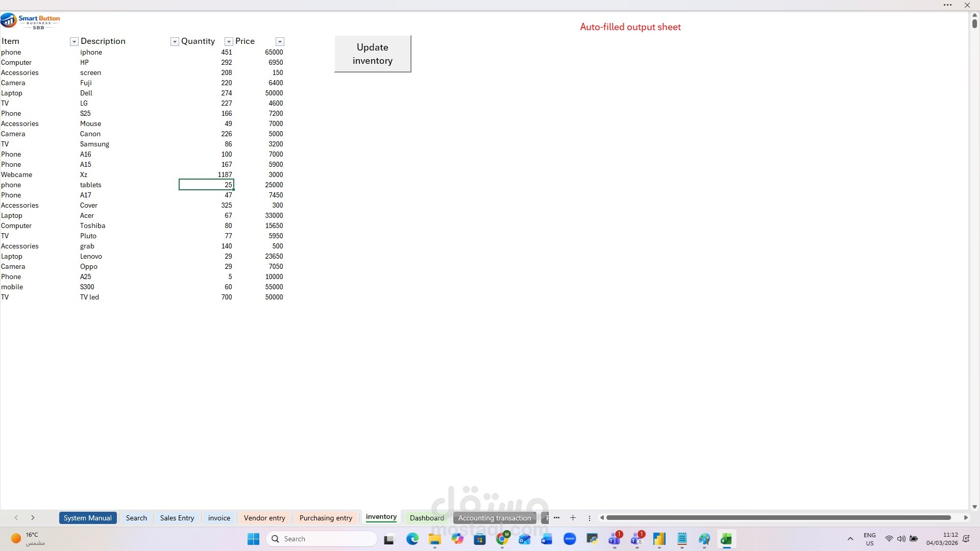Open the three-dot menu at top right
Image resolution: width=980 pixels, height=551 pixels.
point(947,5)
